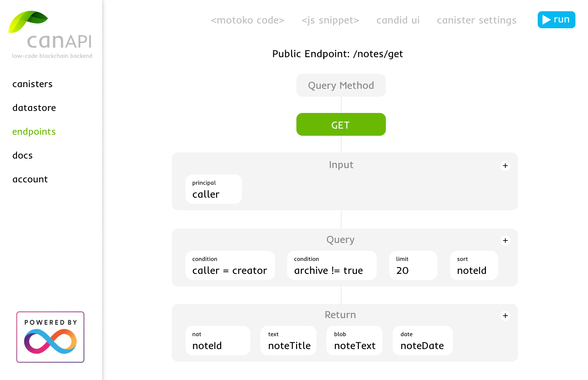
Task: Select endpoints in the sidebar
Action: pos(34,131)
